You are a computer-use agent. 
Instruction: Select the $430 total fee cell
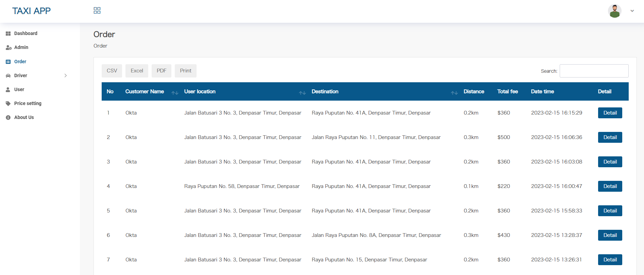504,235
